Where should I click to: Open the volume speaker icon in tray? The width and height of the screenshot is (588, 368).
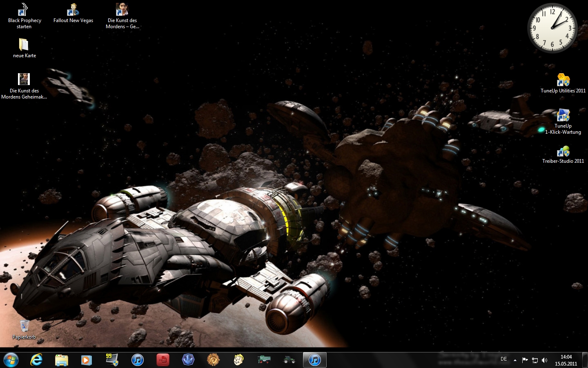click(544, 360)
